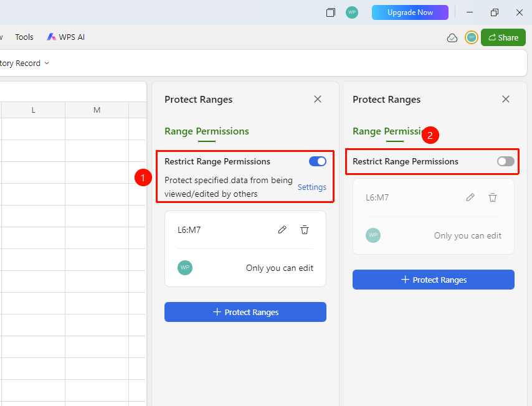This screenshot has height=406, width=532.
Task: Click Protect Ranges button in left panel
Action: click(245, 312)
